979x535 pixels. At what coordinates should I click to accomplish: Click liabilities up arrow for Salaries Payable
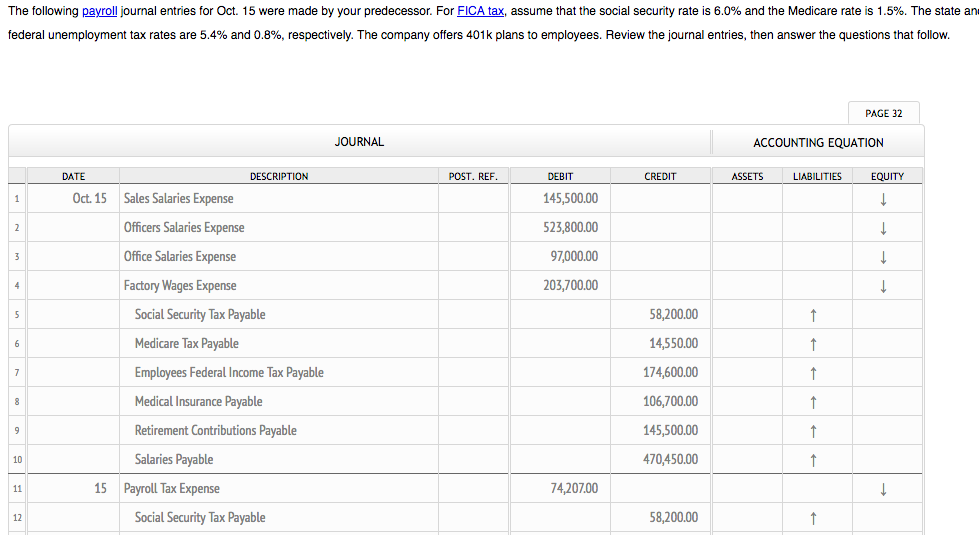pos(813,460)
